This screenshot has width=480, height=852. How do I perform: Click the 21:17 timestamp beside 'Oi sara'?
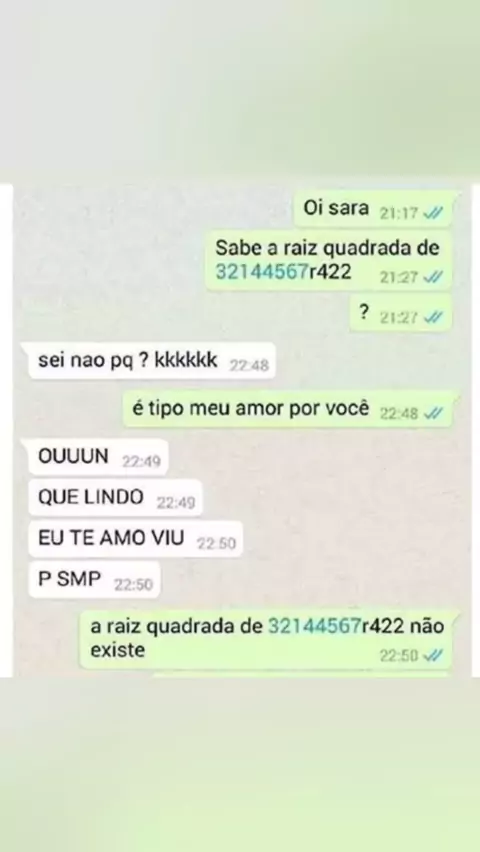pyautogui.click(x=399, y=214)
